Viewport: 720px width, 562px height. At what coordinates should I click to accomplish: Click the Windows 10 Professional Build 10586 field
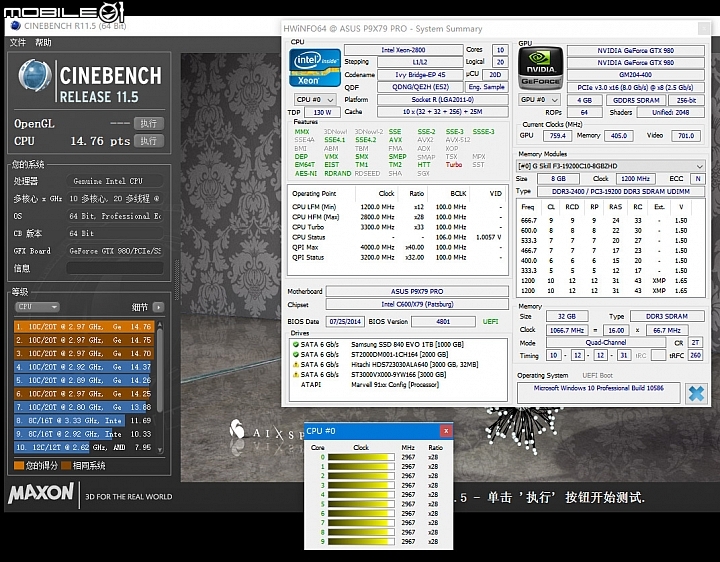click(598, 393)
